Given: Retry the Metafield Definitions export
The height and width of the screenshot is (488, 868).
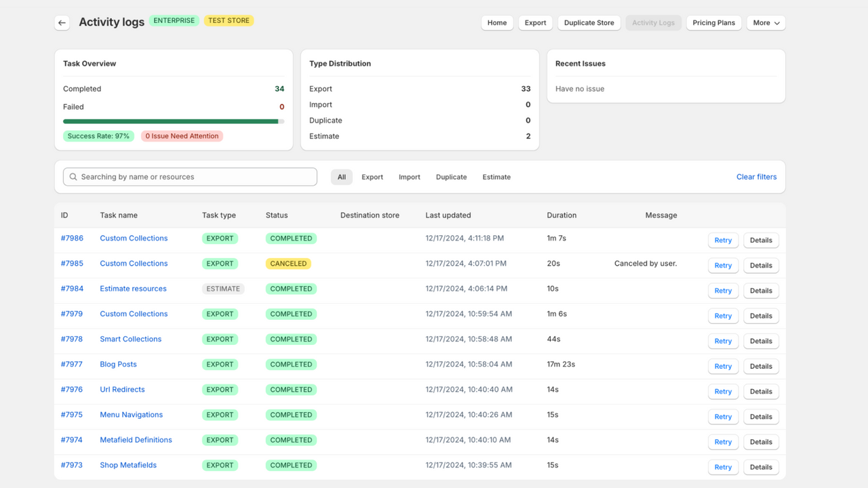Looking at the screenshot, I should [x=723, y=442].
